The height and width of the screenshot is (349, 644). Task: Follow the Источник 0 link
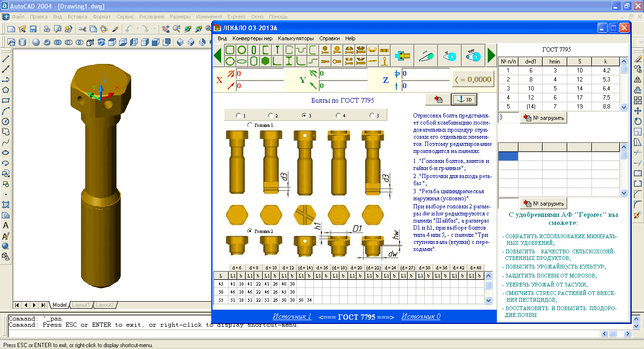(421, 316)
